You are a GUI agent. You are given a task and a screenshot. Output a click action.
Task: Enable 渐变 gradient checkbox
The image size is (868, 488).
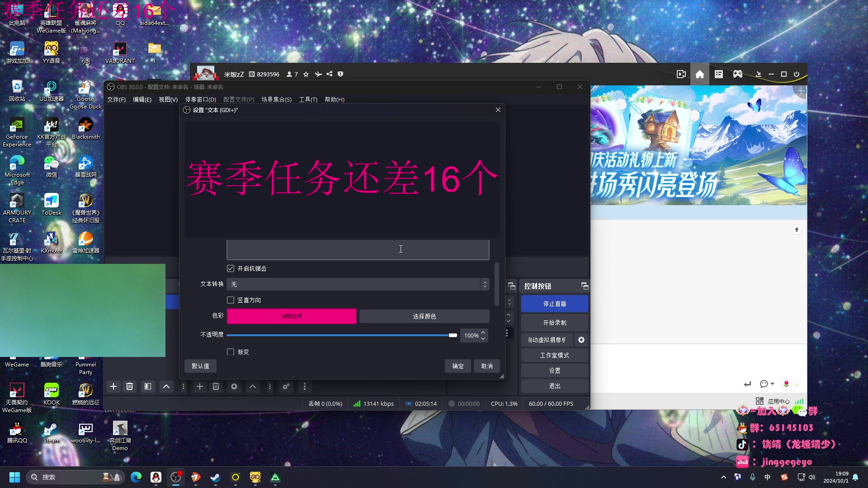coord(230,352)
